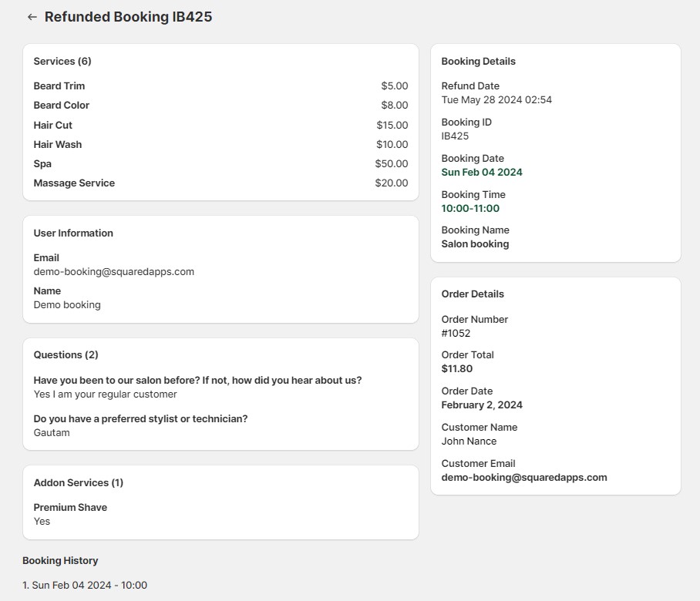This screenshot has width=700, height=601.
Task: Click the Premium Shave addon label
Action: pos(70,508)
